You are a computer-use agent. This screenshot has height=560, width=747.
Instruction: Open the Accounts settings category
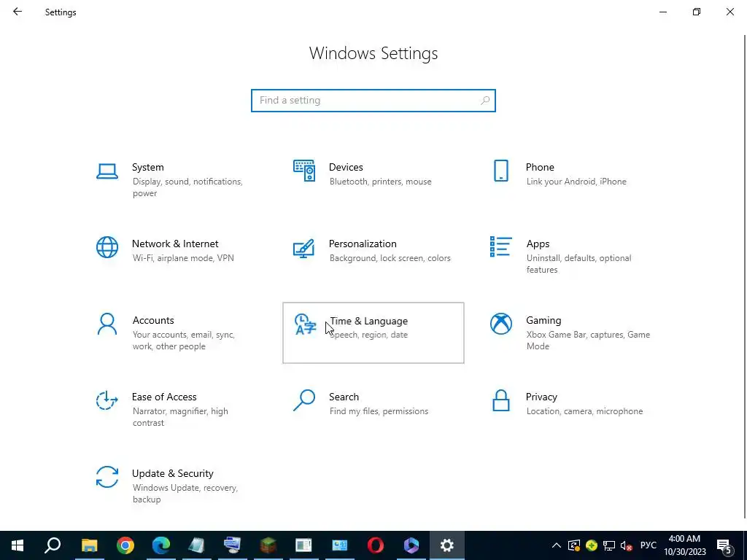[177, 332]
